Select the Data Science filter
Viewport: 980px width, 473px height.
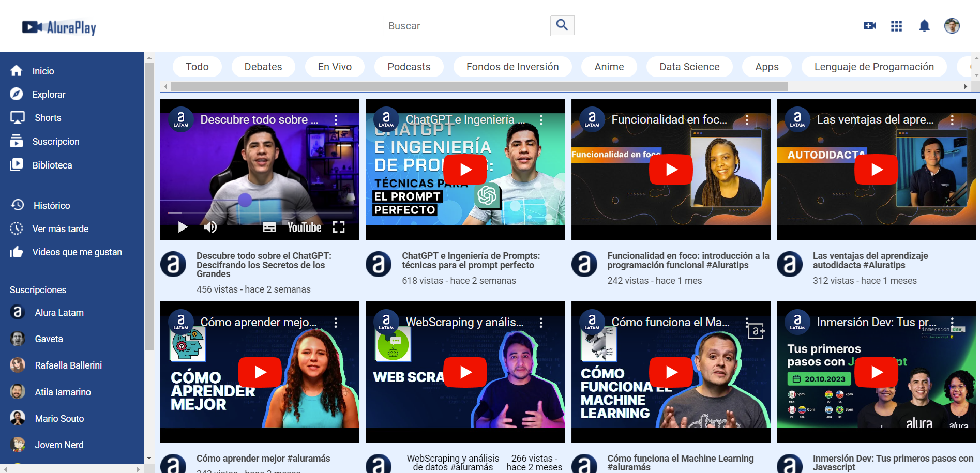[689, 67]
